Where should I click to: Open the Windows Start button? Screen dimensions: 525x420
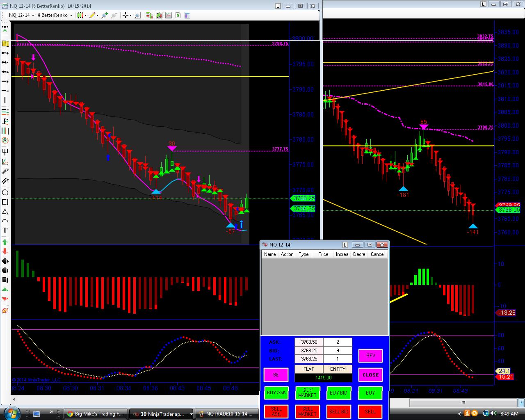[x=11, y=413]
